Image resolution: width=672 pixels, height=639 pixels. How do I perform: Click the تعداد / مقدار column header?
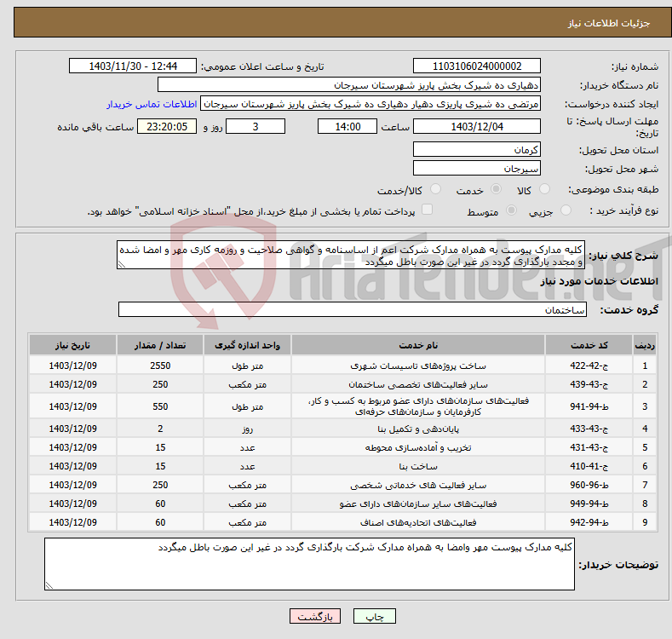(x=160, y=345)
